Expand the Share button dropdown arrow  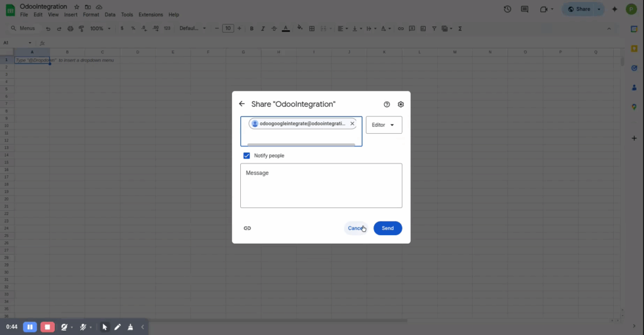pyautogui.click(x=599, y=9)
